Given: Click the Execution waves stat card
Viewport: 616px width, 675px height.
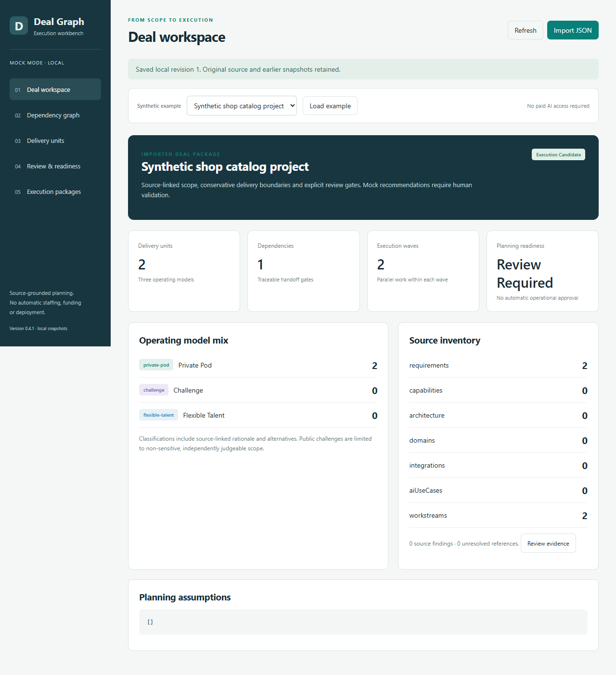Looking at the screenshot, I should [x=423, y=271].
